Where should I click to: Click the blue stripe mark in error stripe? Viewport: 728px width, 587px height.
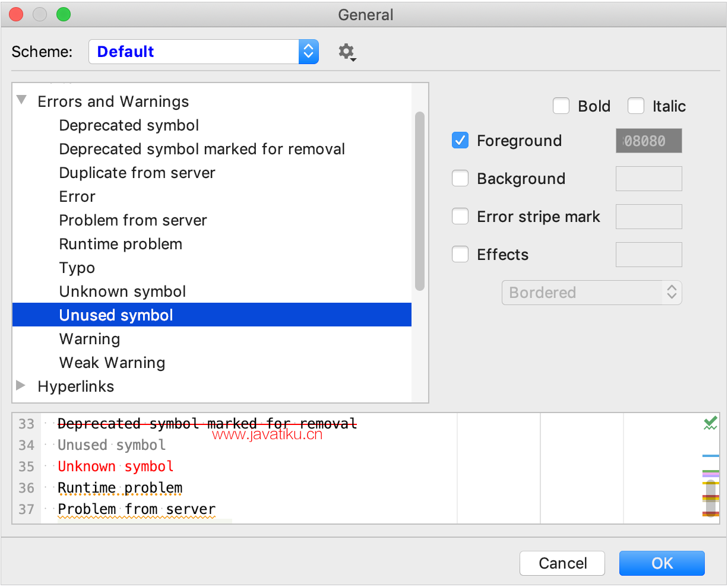[711, 456]
